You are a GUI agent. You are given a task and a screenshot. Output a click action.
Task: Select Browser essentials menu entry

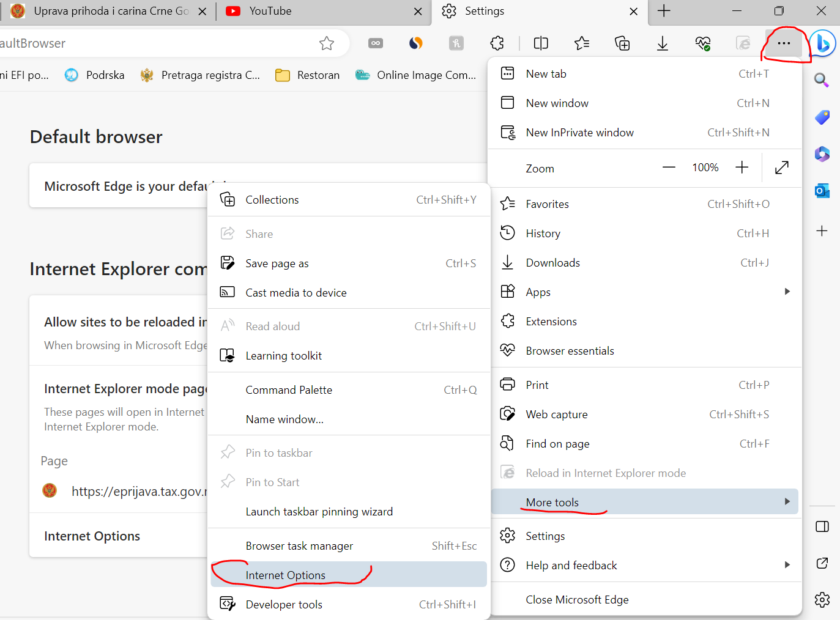(645, 351)
